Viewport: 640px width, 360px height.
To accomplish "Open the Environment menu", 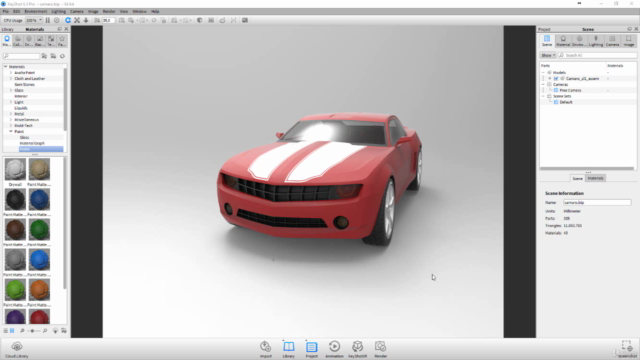I will (36, 11).
